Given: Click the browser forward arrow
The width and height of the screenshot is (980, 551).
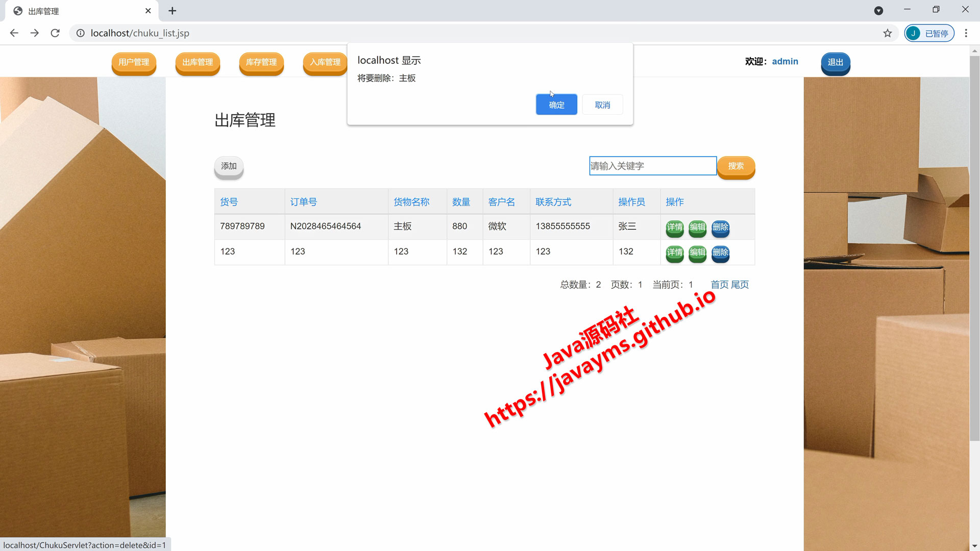Looking at the screenshot, I should tap(35, 33).
